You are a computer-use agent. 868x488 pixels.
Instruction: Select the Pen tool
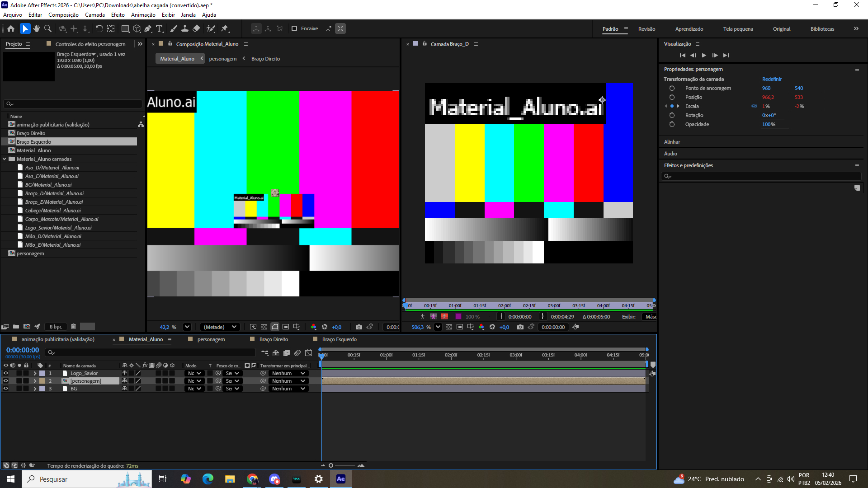tap(148, 28)
